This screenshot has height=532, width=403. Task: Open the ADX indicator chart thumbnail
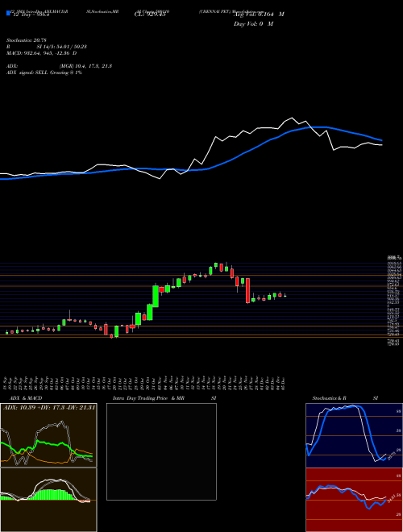click(48, 435)
